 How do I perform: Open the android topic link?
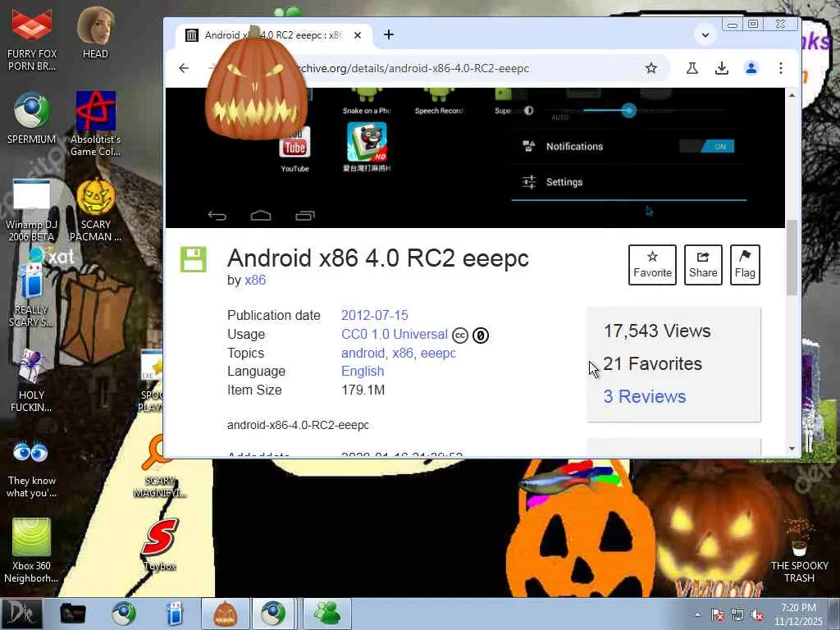[363, 354]
